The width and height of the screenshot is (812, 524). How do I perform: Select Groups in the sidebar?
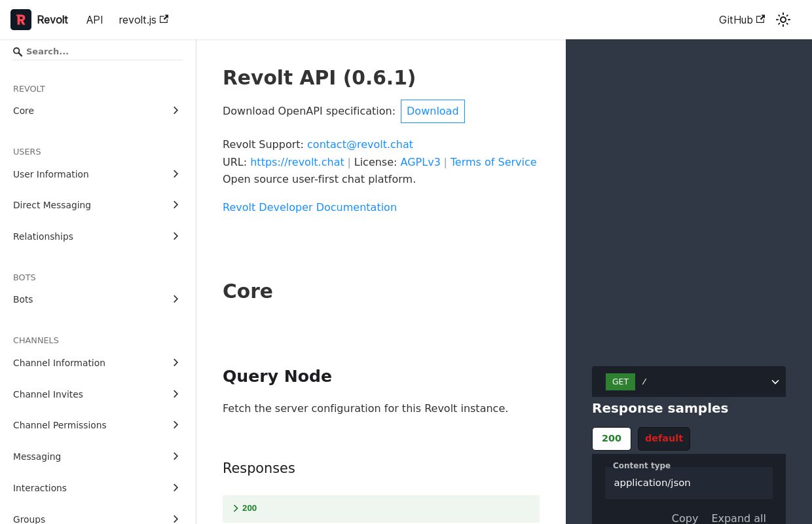(29, 519)
